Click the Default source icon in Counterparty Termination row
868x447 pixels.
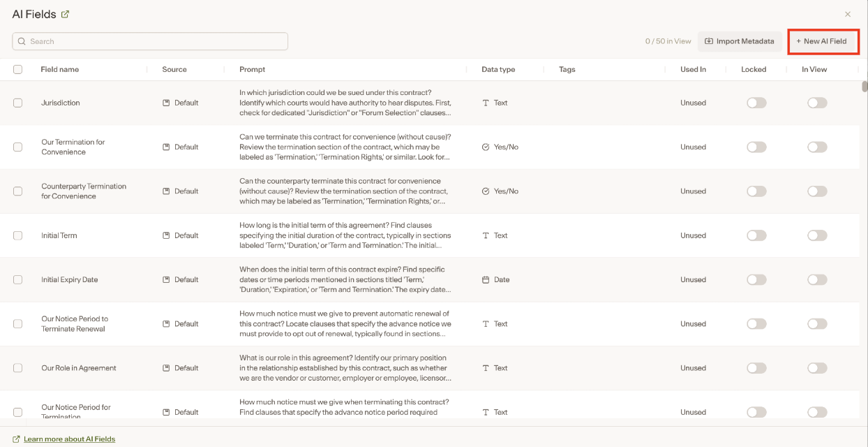(166, 191)
